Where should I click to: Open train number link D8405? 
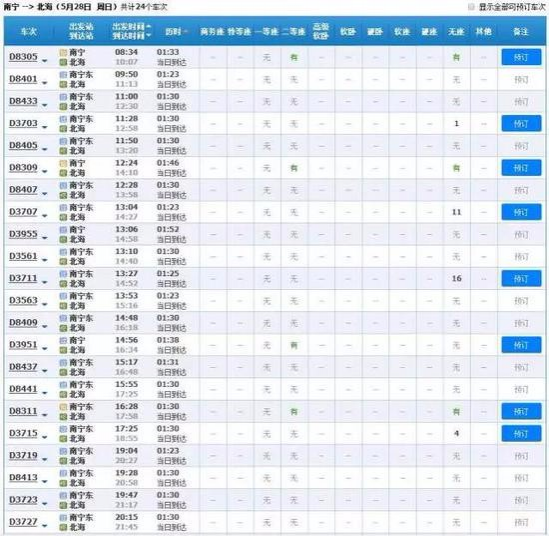tap(23, 145)
